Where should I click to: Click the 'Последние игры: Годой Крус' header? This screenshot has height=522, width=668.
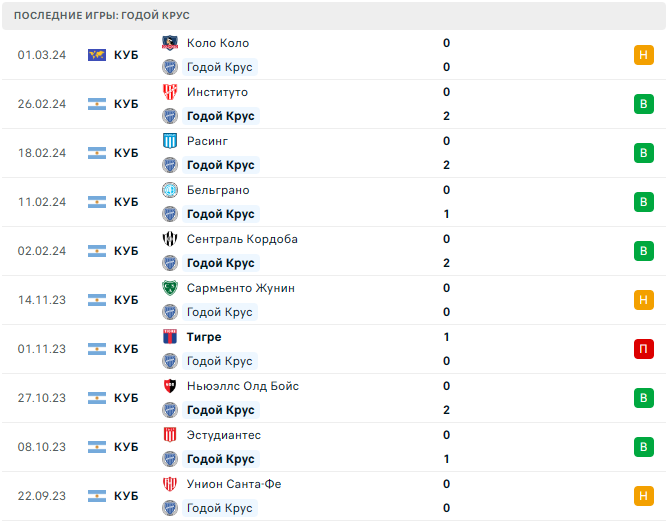[x=102, y=16]
